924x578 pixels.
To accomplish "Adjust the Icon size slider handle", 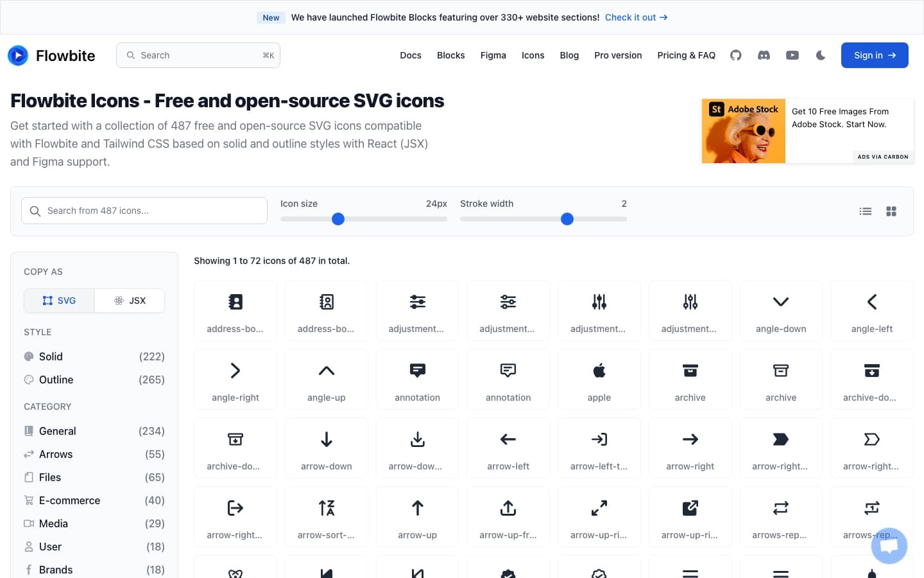I will [x=338, y=219].
